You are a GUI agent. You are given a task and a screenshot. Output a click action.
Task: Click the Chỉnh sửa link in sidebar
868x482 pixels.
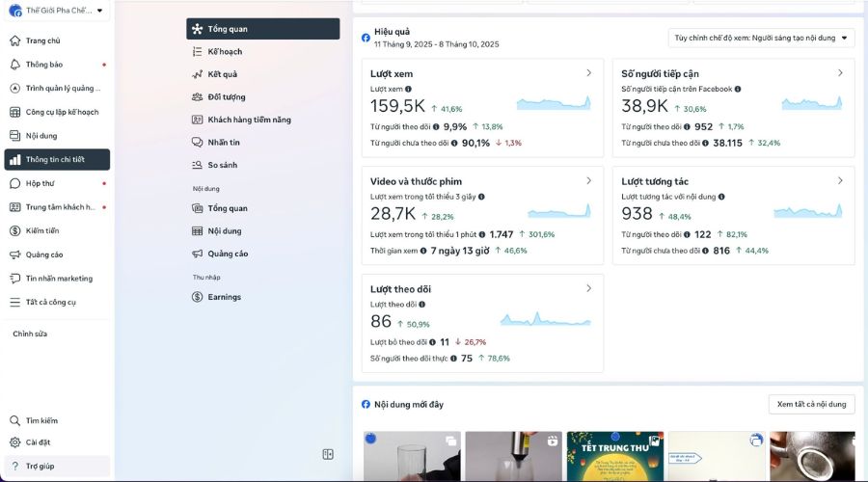[30, 334]
